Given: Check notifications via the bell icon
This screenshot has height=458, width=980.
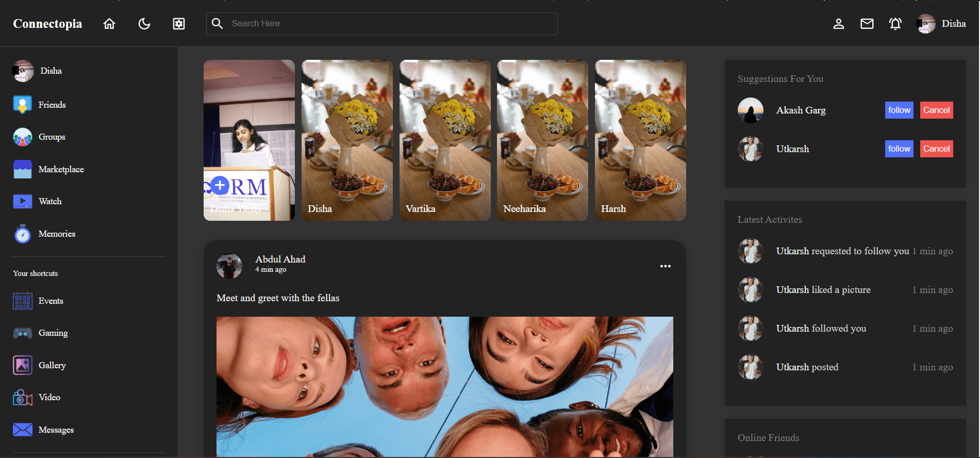Looking at the screenshot, I should 895,24.
